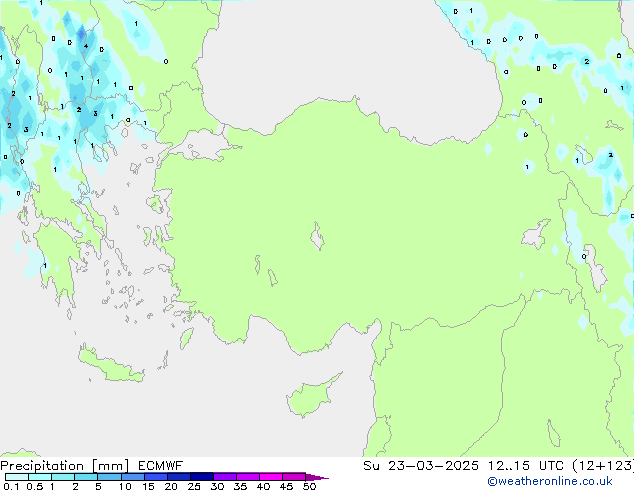The height and width of the screenshot is (490, 634).
Task: Click the 'Su' weekday label
Action: [371, 466]
